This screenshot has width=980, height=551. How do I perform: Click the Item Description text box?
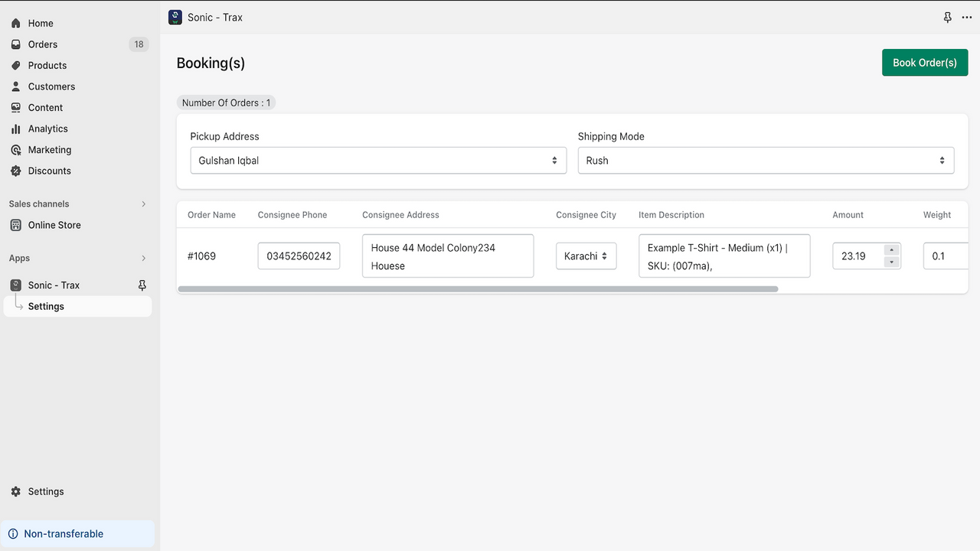tap(724, 256)
